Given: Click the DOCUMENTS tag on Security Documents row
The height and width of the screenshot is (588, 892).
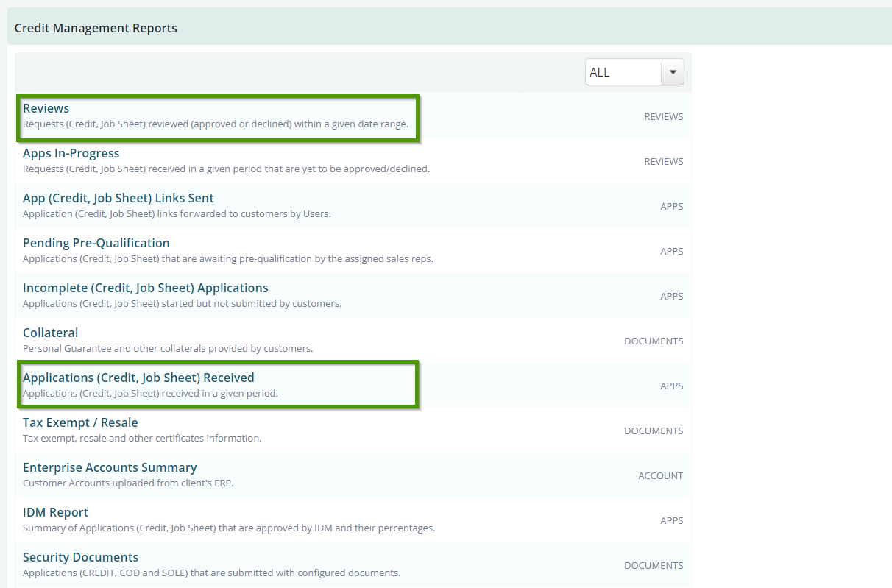Looking at the screenshot, I should 654,565.
